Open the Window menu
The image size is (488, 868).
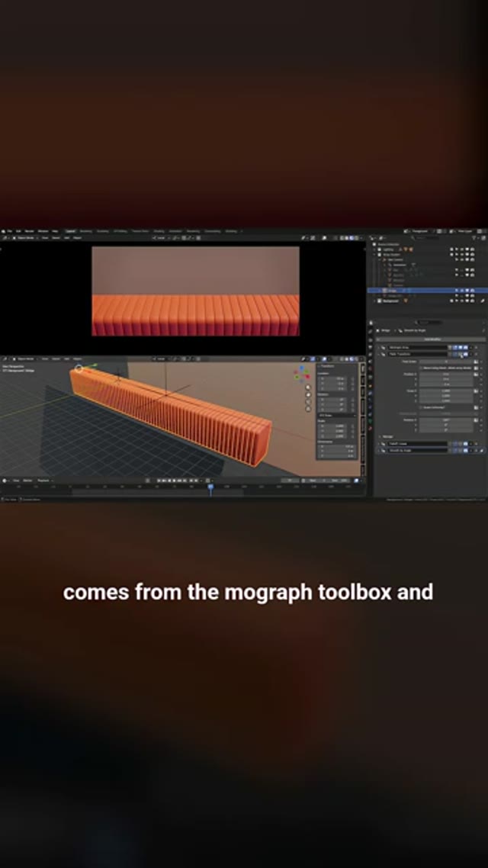43,231
